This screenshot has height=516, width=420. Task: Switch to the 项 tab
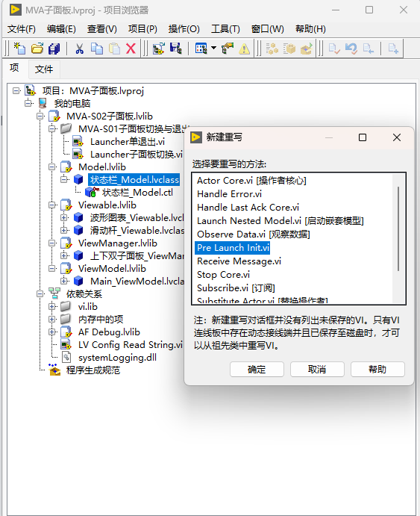point(14,68)
